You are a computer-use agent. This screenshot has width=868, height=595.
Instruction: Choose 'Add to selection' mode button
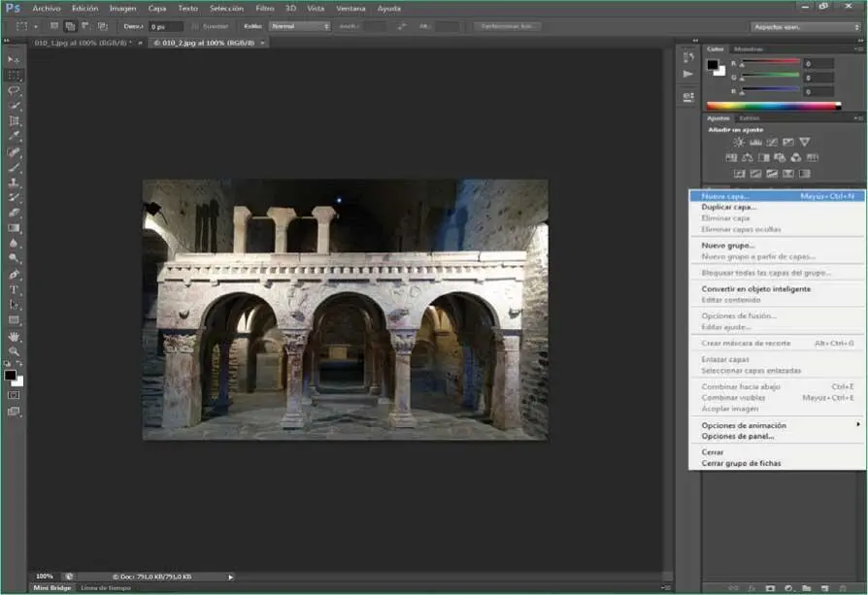69,26
